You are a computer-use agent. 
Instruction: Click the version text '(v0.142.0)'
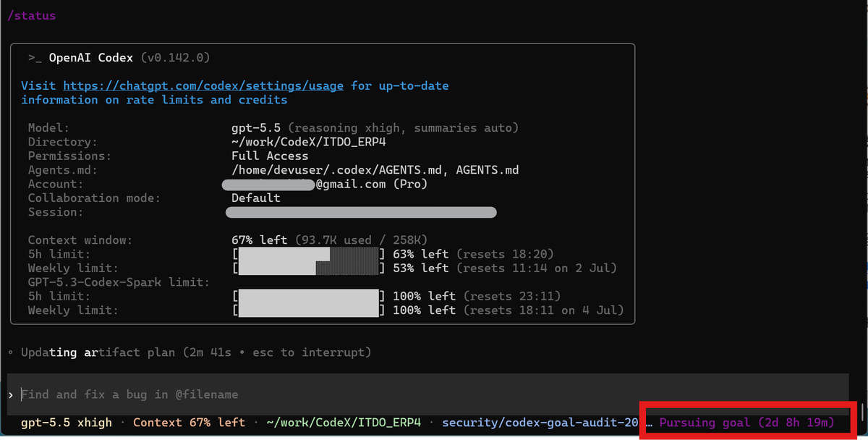pos(176,57)
